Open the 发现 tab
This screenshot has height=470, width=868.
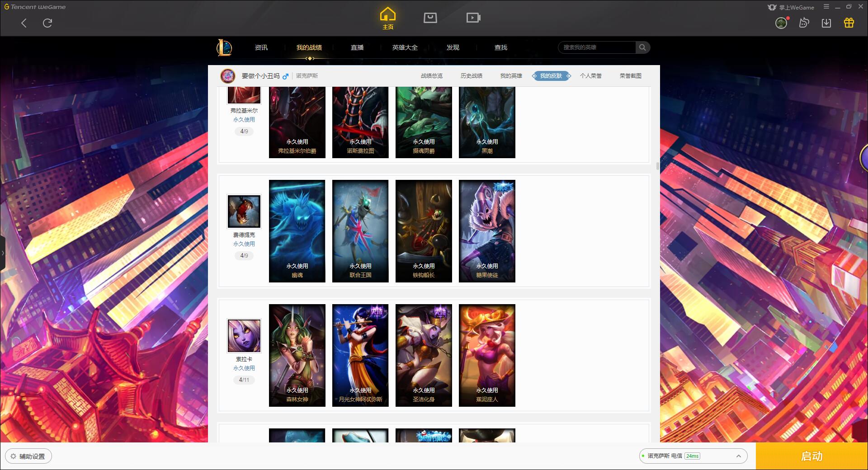point(453,47)
